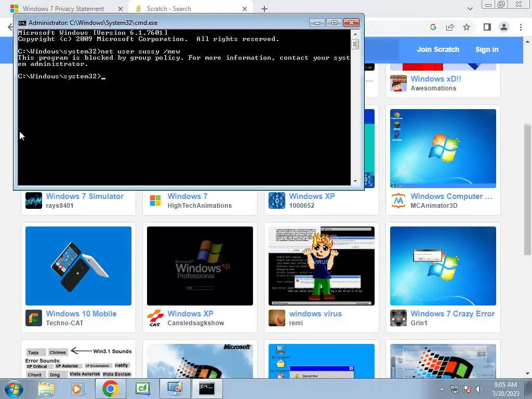This screenshot has width=532, height=399.
Task: Open the Windows Start orb
Action: pos(14,389)
